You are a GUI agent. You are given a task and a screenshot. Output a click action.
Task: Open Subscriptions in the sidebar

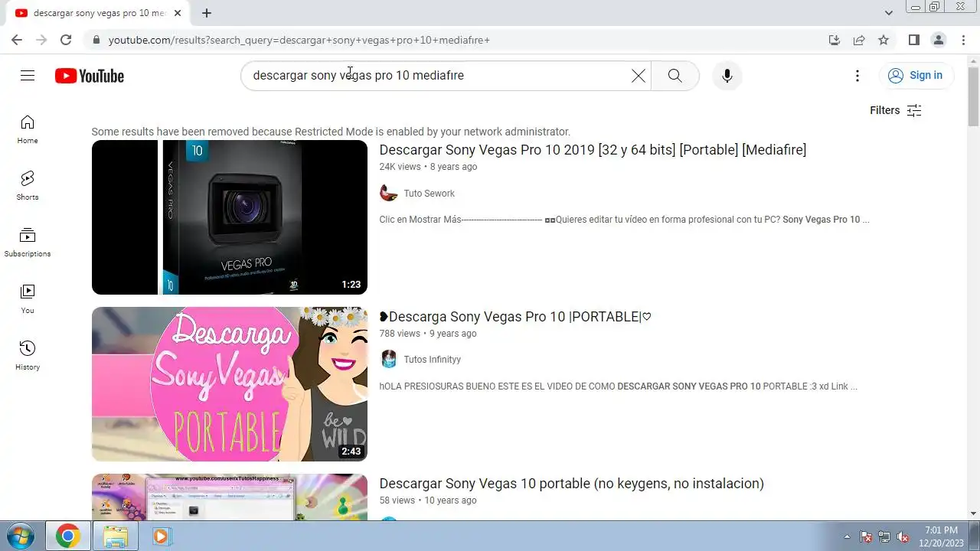pyautogui.click(x=28, y=243)
